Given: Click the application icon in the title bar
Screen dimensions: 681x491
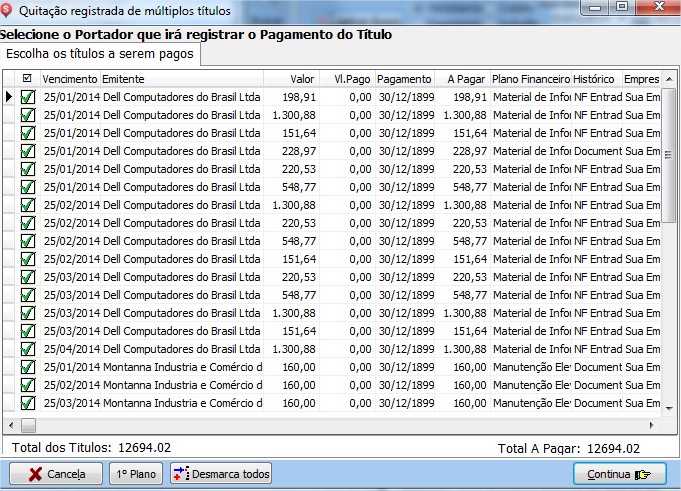Looking at the screenshot, I should click(10, 11).
